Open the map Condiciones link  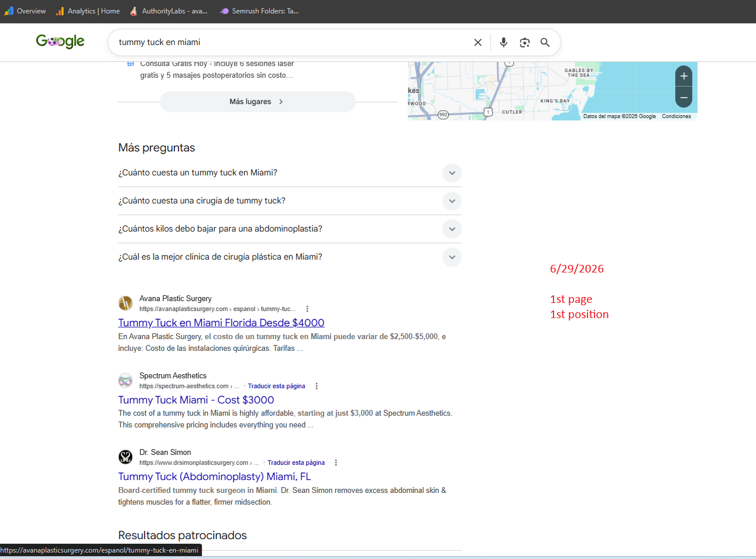coord(676,116)
